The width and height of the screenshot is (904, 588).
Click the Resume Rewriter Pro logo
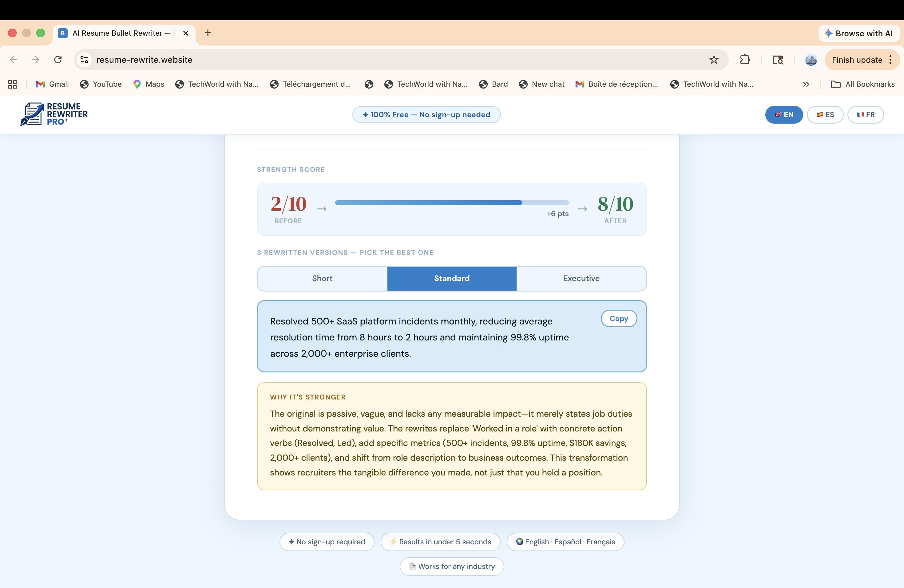tap(54, 114)
